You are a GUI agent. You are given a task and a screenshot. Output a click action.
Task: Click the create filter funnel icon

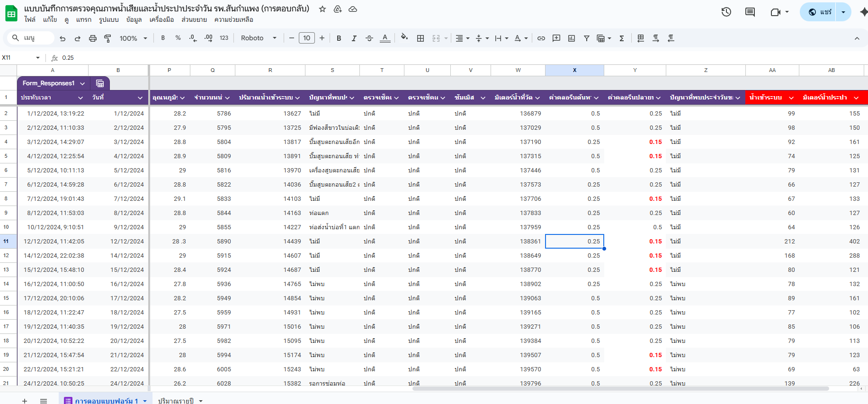pyautogui.click(x=586, y=38)
